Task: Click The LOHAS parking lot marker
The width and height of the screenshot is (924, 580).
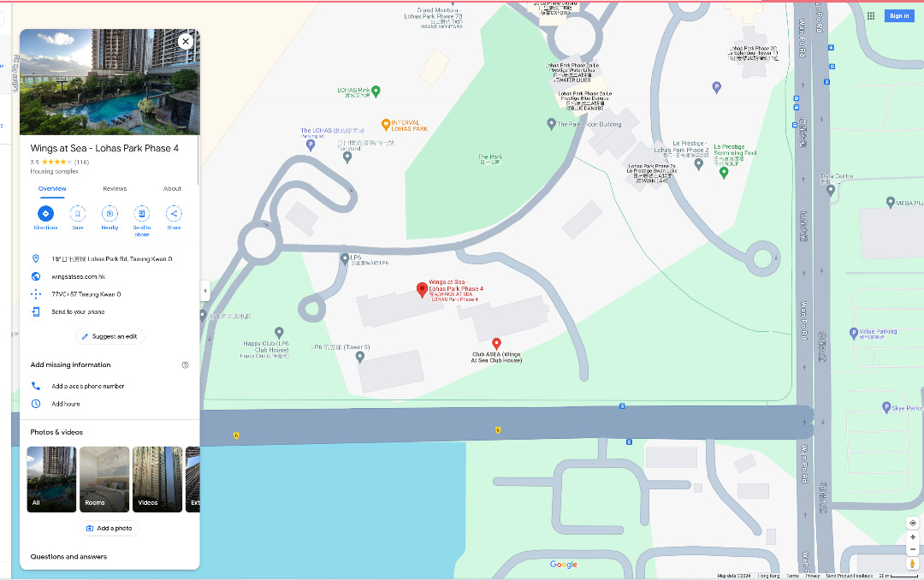Action: click(x=311, y=145)
